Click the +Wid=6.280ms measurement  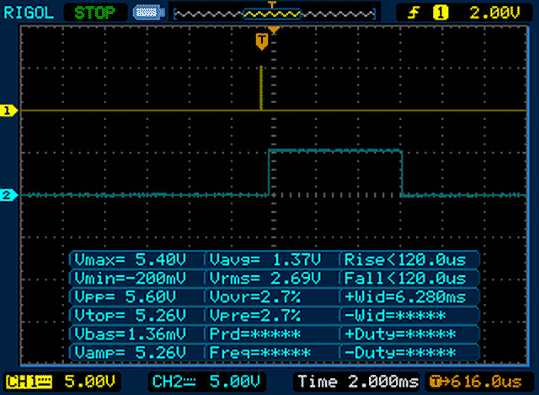coord(405,297)
